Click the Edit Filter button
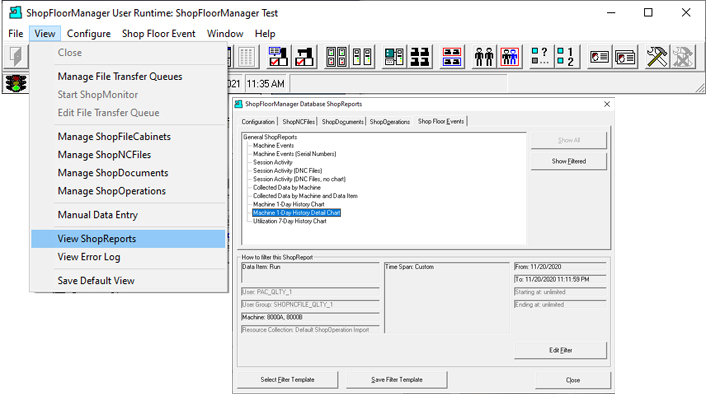 (x=561, y=350)
